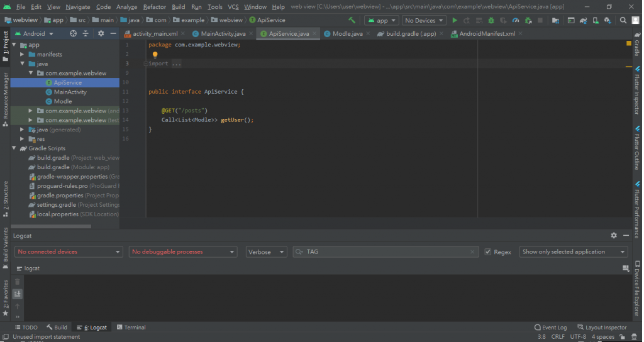Open Project panel settings gear

coord(101,34)
